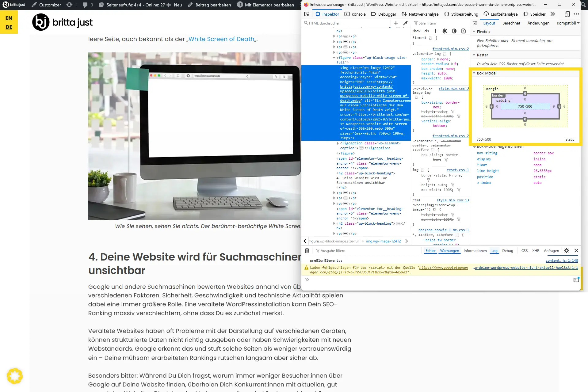The width and height of the screenshot is (588, 392).
Task: Open sidebar tabs overflow dropdown arrow
Action: point(578,23)
